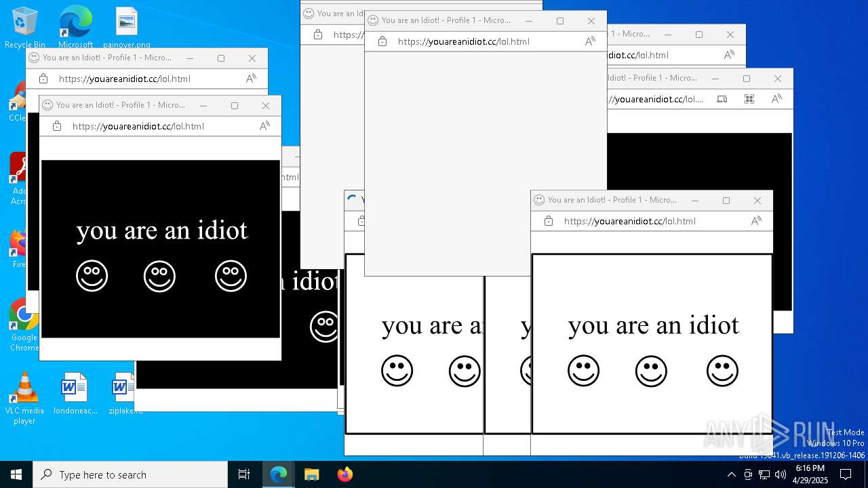The height and width of the screenshot is (488, 868).
Task: Click Read aloud icon in front-right white window
Action: tap(756, 221)
